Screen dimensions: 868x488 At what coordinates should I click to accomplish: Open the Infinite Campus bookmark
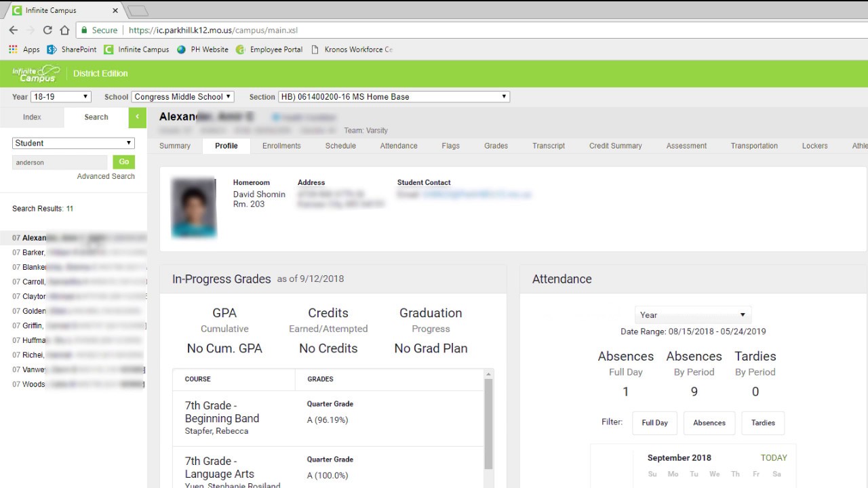[136, 49]
